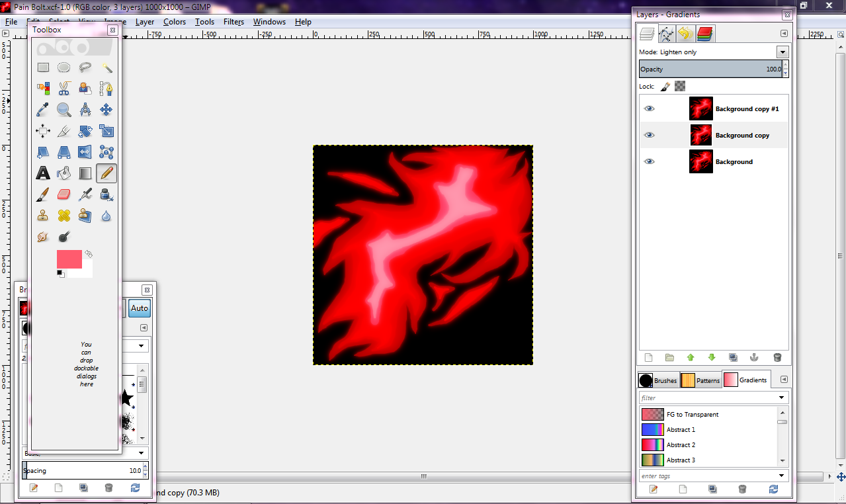Viewport: 846px width, 504px height.
Task: Select the Measure compass tool
Action: (85, 109)
